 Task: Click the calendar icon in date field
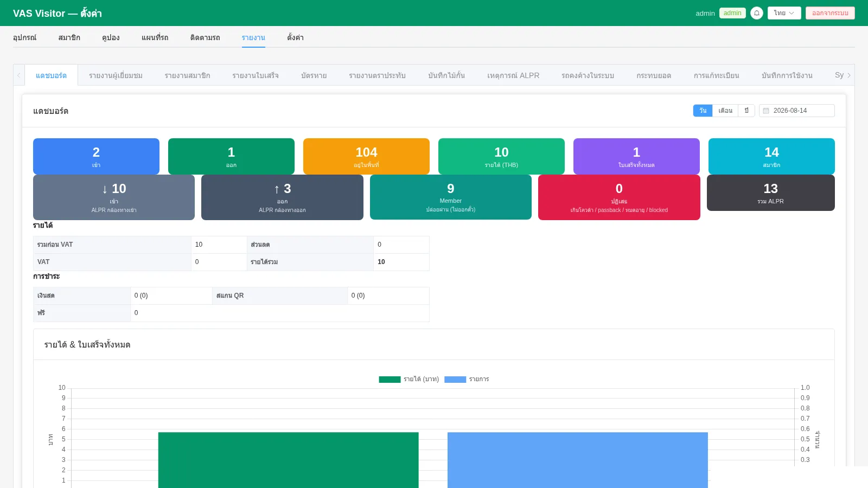pos(766,111)
